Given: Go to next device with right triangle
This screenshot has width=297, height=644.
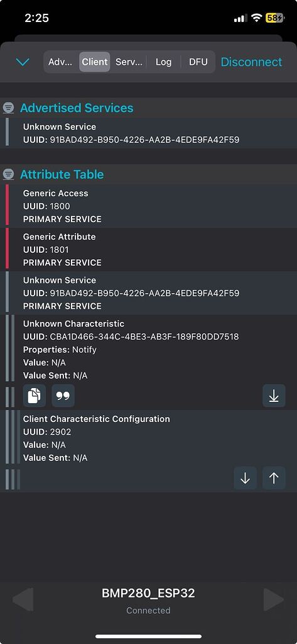Looking at the screenshot, I should coord(274,599).
